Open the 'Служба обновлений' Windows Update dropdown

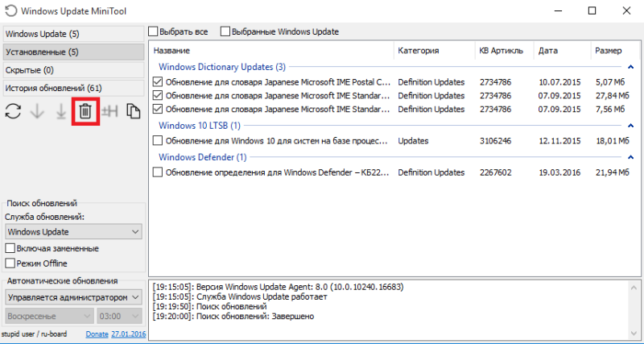[74, 232]
